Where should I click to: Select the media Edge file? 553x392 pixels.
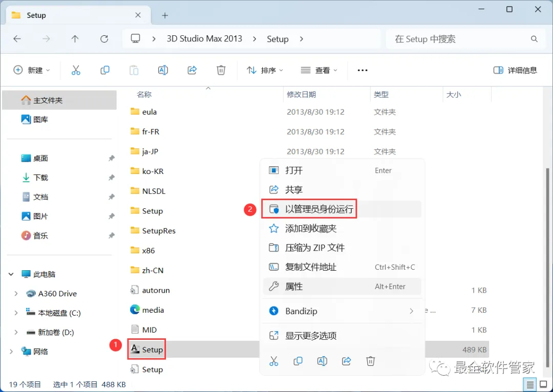click(x=147, y=310)
